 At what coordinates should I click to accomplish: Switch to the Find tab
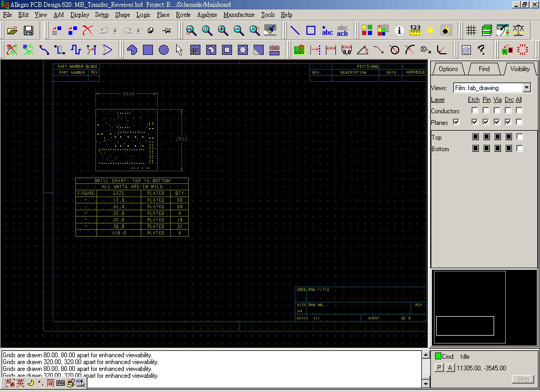tap(484, 69)
